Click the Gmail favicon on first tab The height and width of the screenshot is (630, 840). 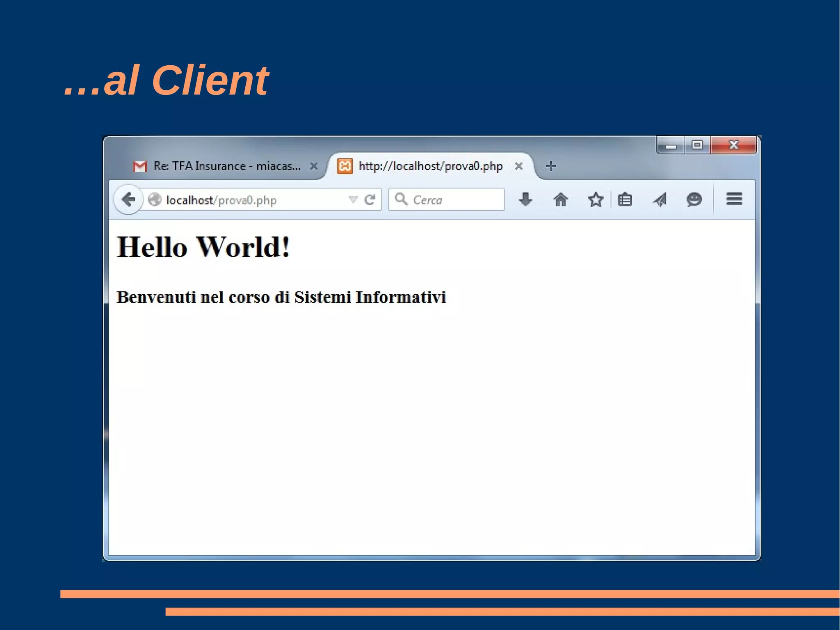click(x=140, y=166)
